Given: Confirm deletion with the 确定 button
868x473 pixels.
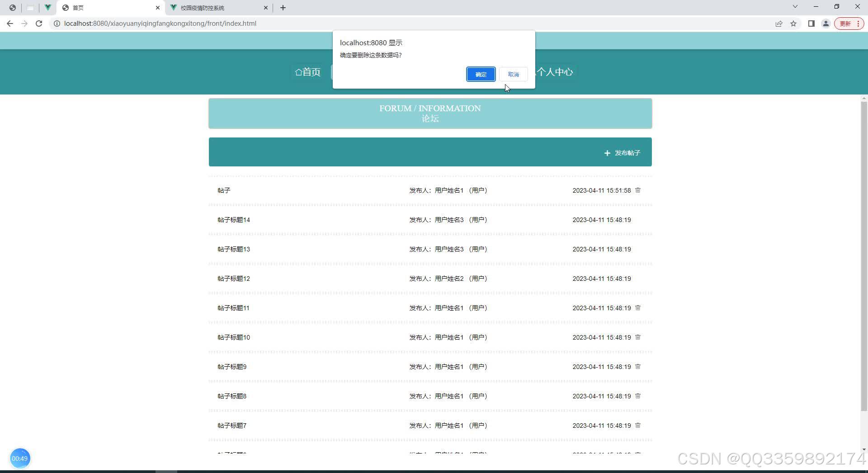Looking at the screenshot, I should 481,74.
